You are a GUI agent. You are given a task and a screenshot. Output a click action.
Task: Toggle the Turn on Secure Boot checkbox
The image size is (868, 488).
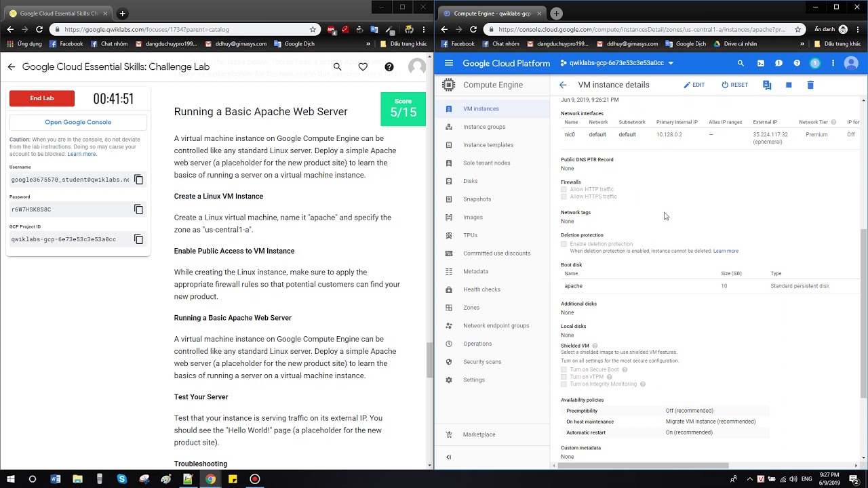(564, 370)
